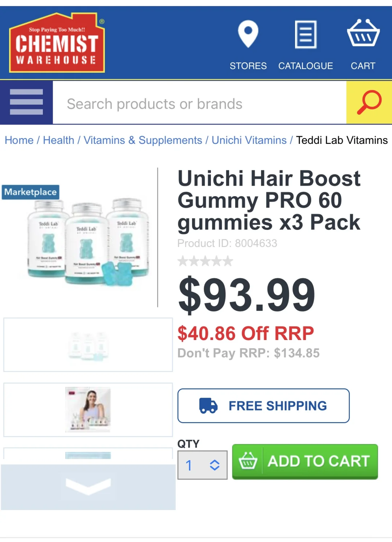The image size is (392, 542).
Task: View the shopping Cart basket icon
Action: pos(363,33)
